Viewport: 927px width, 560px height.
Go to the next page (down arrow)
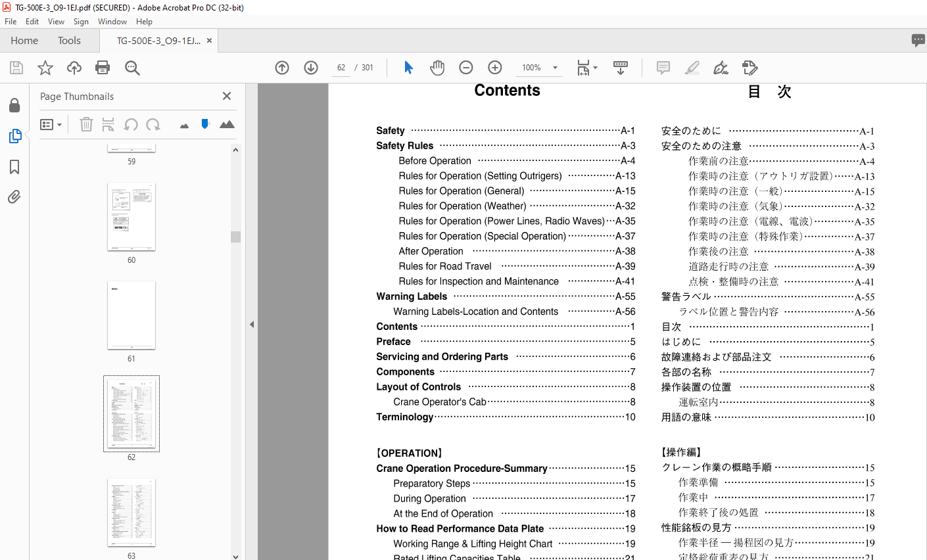pos(311,68)
